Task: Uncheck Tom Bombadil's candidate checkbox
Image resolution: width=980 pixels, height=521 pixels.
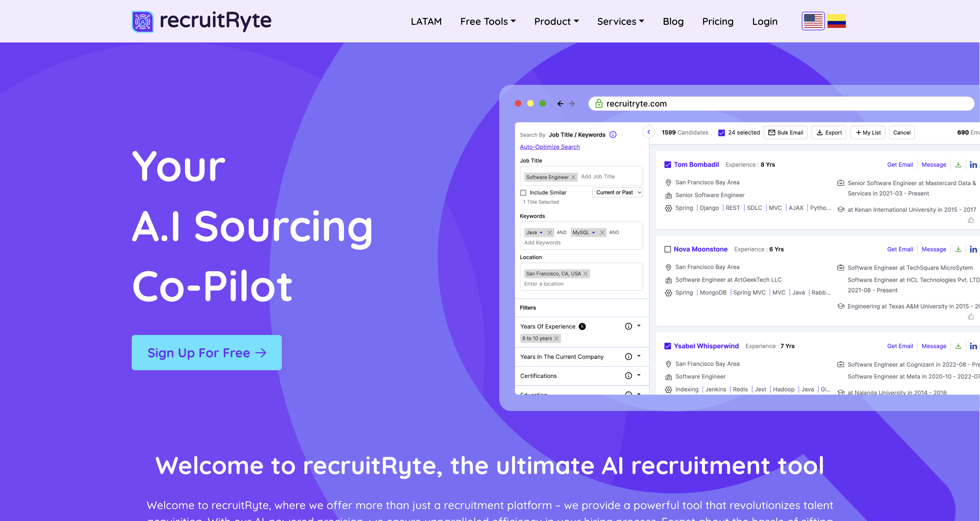Action: [667, 165]
